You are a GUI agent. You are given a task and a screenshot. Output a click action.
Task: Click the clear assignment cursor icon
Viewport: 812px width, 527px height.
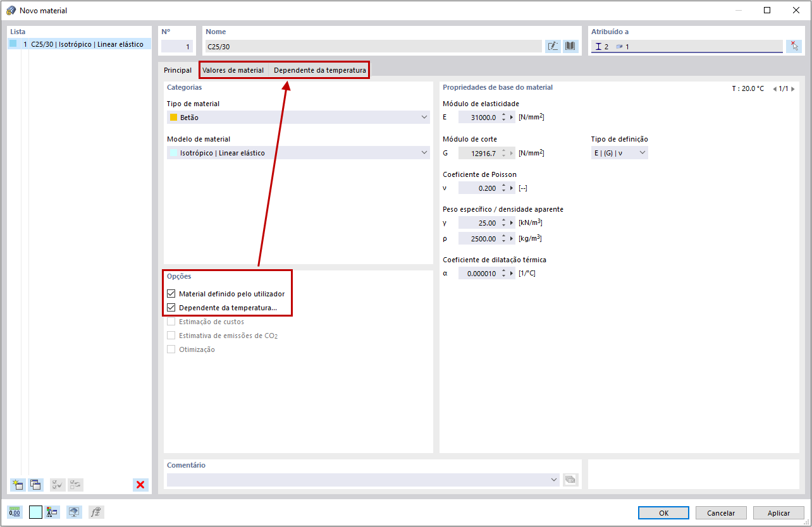(x=794, y=46)
